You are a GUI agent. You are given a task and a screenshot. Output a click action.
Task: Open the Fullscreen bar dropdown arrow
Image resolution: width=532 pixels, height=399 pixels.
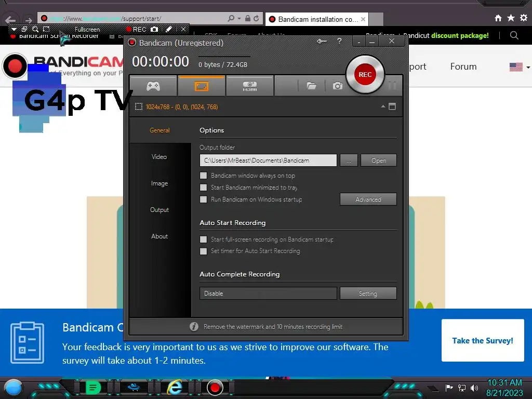tap(14, 30)
